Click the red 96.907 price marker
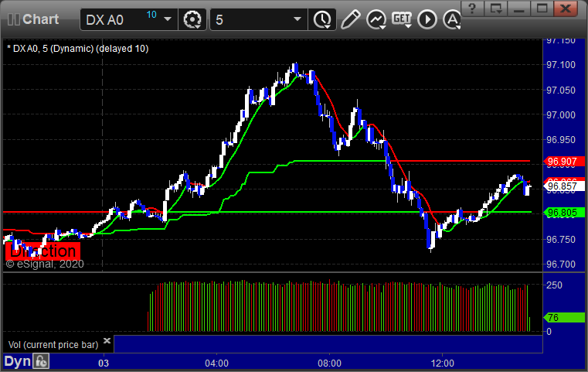 [564, 162]
